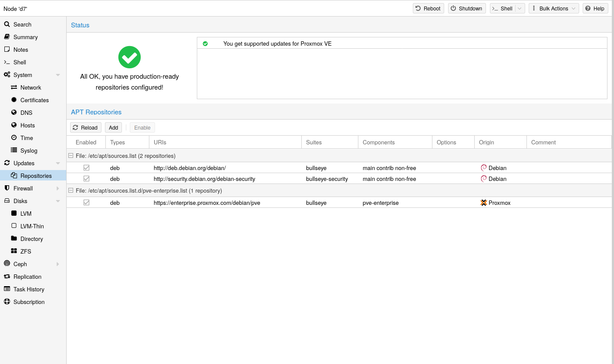Expand the Shell button dropdown arrow
614x364 pixels.
point(520,8)
